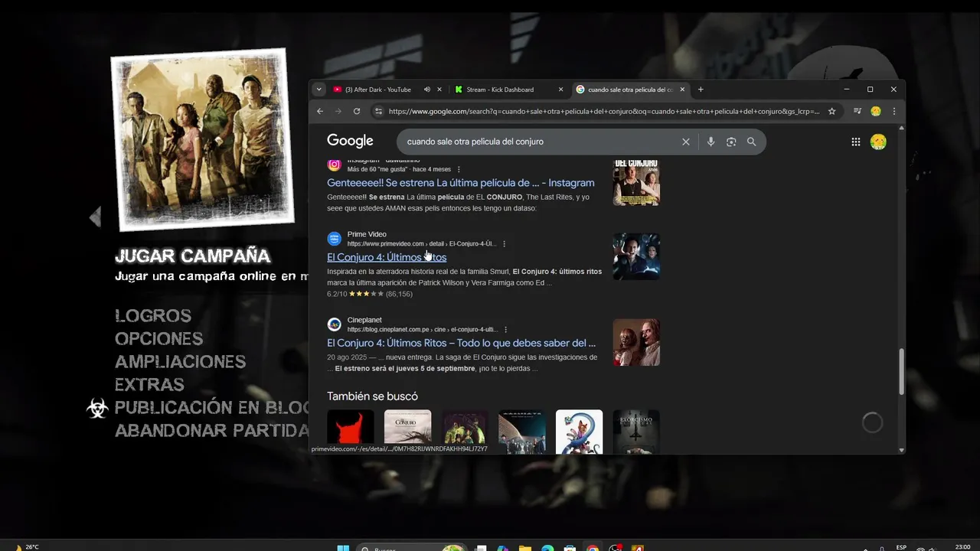Go to Google homepage via logo
Screen dimensions: 980x551
coord(350,141)
